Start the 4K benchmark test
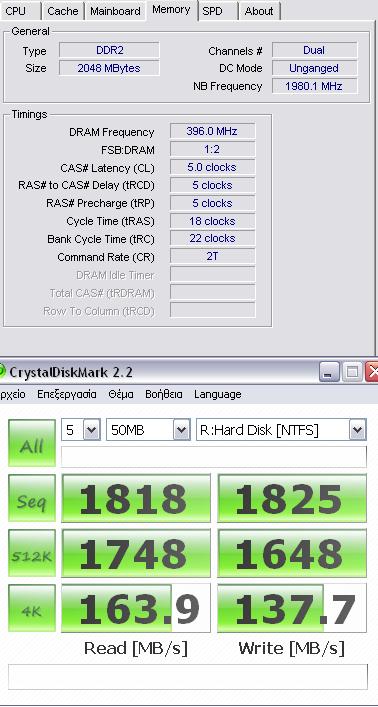Viewport: 378px width, 707px height. (32, 608)
